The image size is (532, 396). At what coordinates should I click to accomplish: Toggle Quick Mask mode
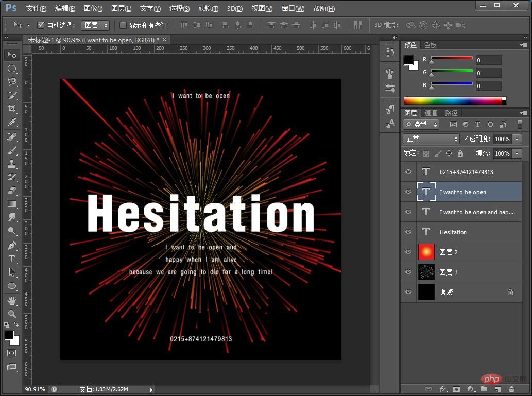[11, 353]
